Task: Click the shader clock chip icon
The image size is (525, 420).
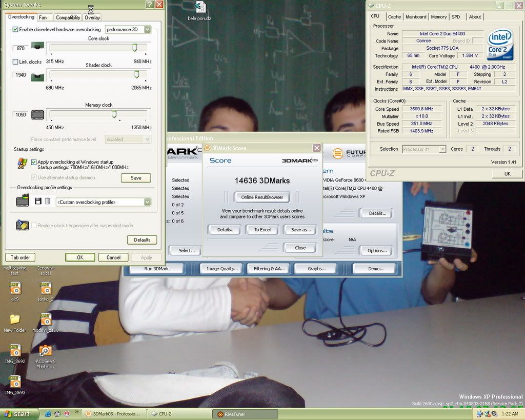Action: click(x=37, y=77)
